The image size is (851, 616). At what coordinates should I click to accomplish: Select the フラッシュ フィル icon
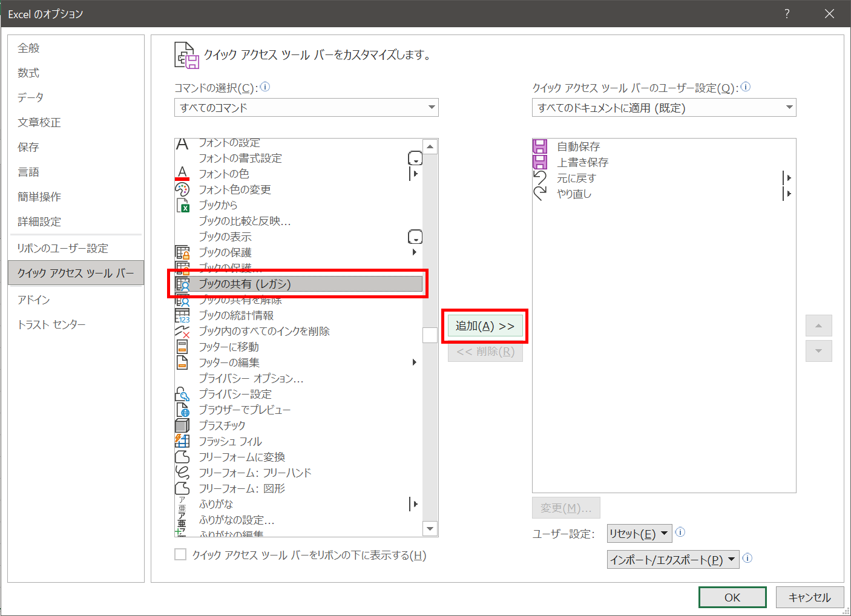(x=182, y=441)
